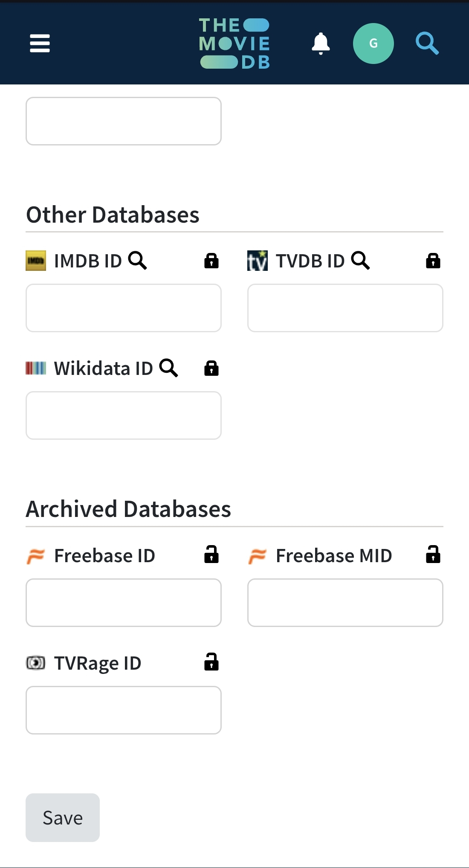Screen dimensions: 469x868
Task: Click the Wikidata ID text field
Action: [124, 415]
